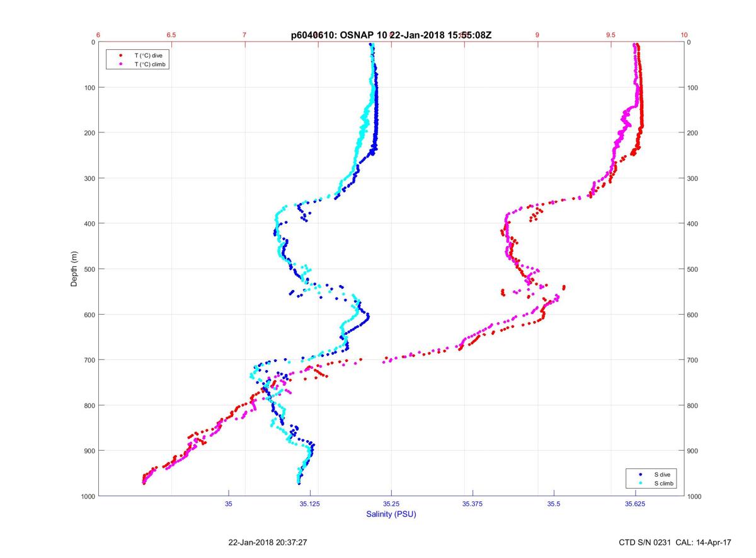Click left depth axis tick '600'
The width and height of the screenshot is (756, 558).
pos(89,315)
